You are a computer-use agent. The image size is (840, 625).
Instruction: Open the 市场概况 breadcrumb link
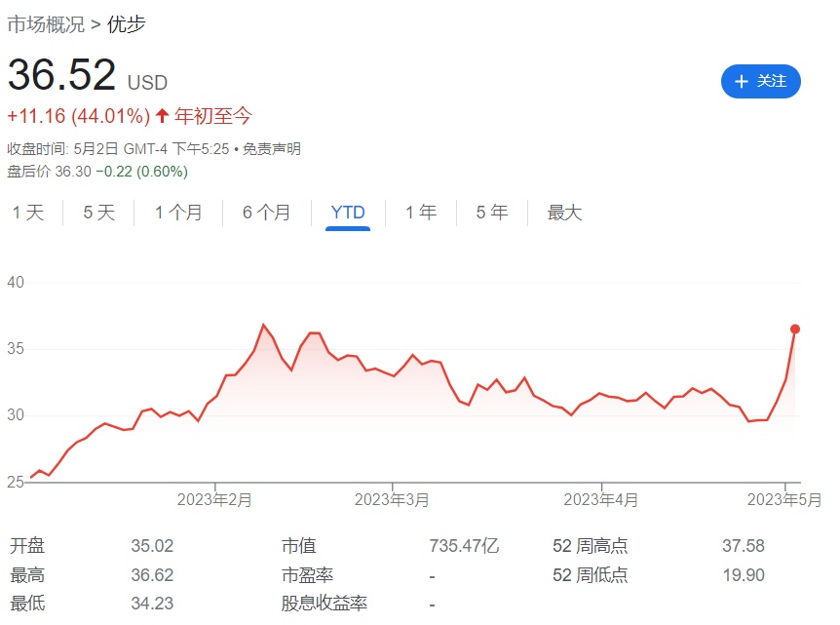click(45, 24)
